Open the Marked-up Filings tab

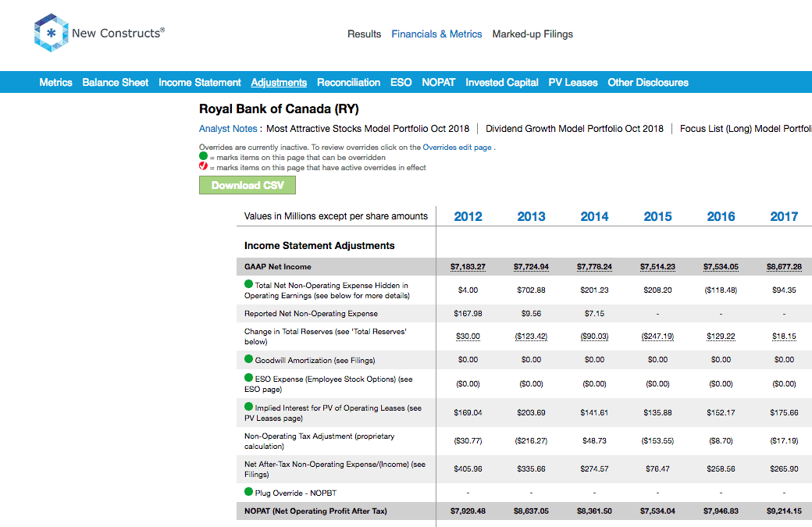[532, 34]
